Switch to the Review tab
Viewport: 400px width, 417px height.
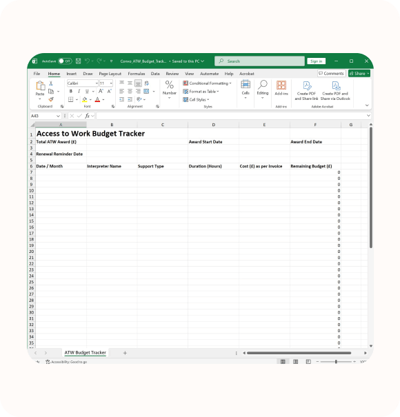172,74
